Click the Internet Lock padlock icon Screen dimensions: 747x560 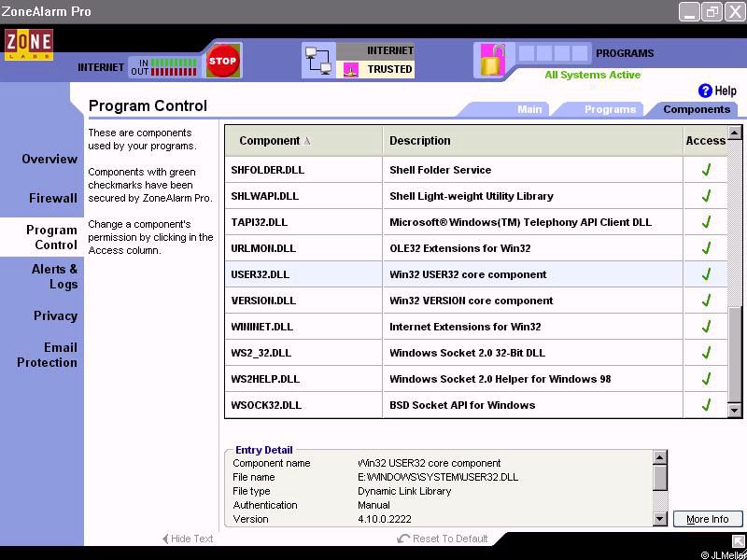[x=493, y=60]
